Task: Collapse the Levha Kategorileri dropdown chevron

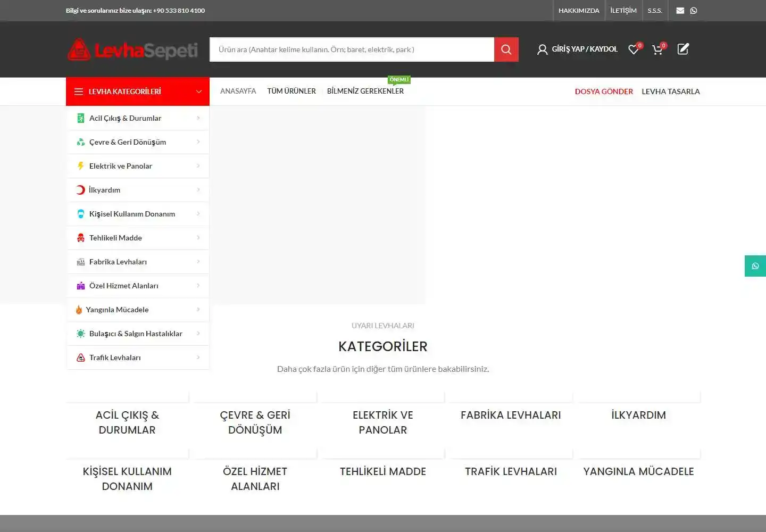Action: (x=199, y=92)
